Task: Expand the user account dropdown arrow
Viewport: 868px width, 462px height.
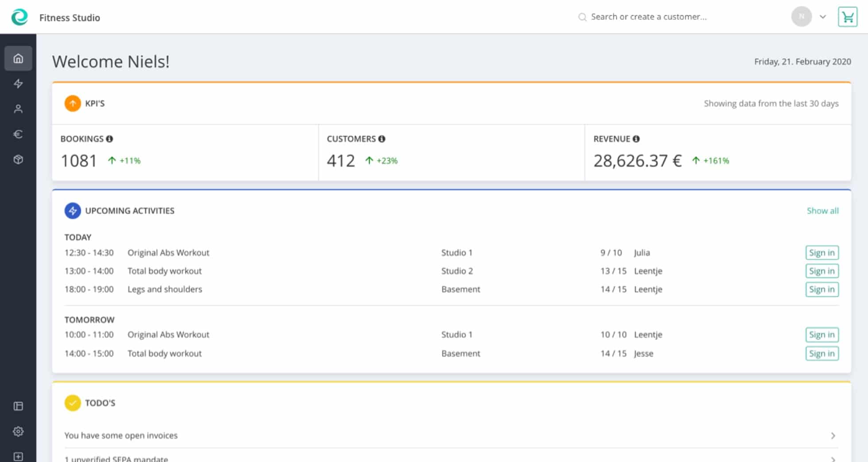Action: click(x=823, y=17)
